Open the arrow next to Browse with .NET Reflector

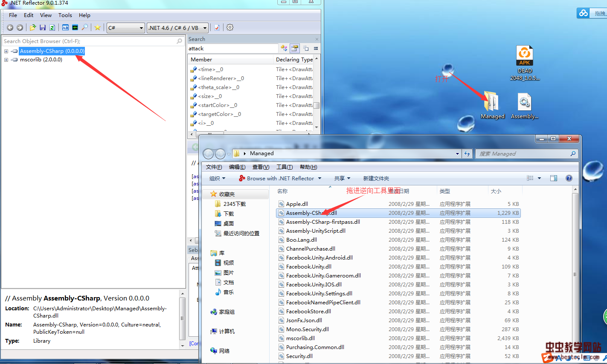tap(319, 179)
